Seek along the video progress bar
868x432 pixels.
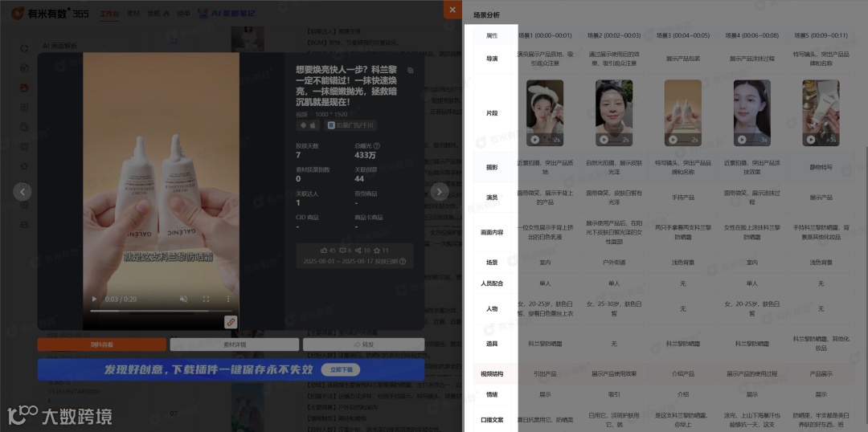click(x=161, y=311)
